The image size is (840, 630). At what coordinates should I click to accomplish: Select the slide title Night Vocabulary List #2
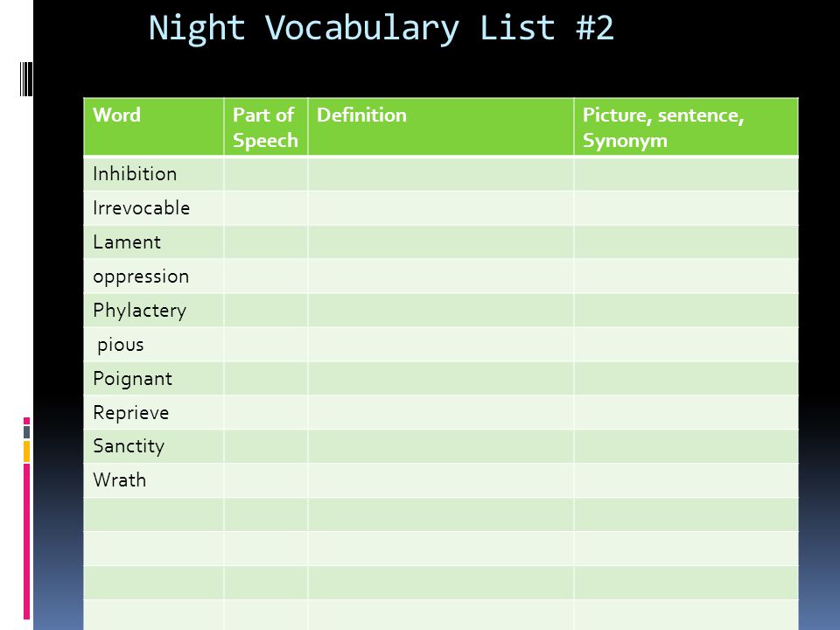(381, 28)
